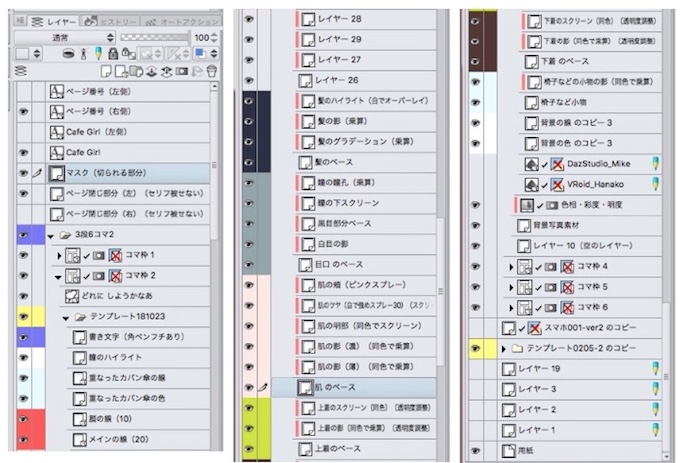Click the transfer to lower layer icon
This screenshot has width=694, height=463.
[151, 71]
